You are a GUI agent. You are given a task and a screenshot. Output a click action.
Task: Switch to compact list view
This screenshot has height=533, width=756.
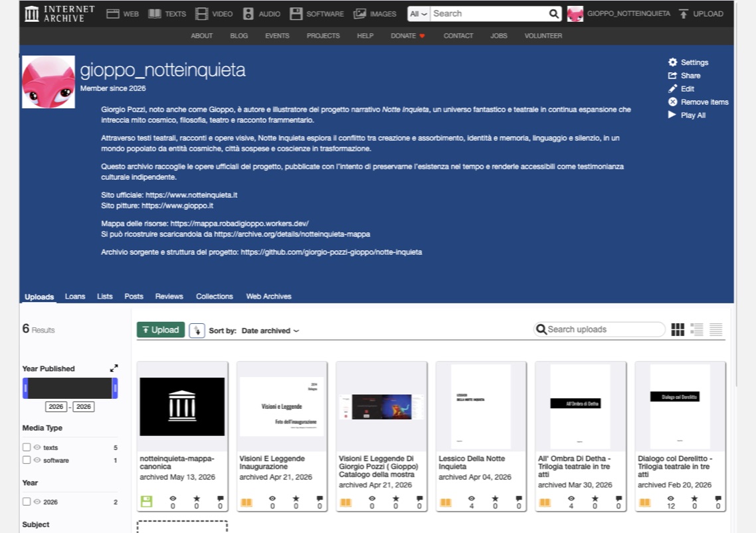click(x=716, y=330)
